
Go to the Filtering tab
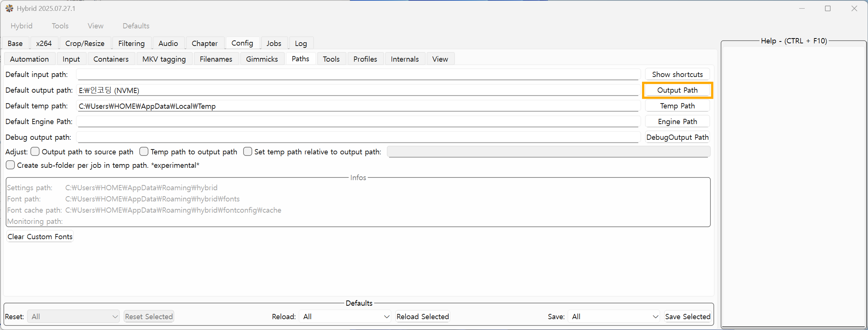pos(131,43)
